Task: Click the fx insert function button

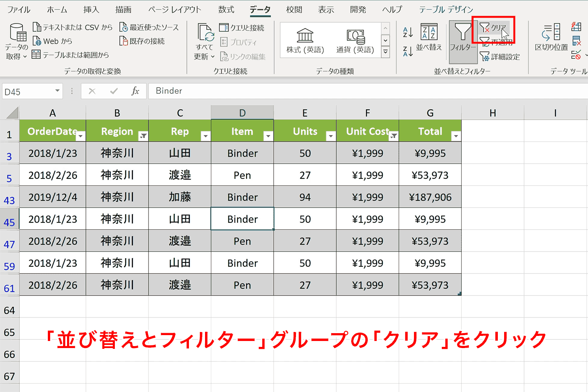Action: point(135,91)
